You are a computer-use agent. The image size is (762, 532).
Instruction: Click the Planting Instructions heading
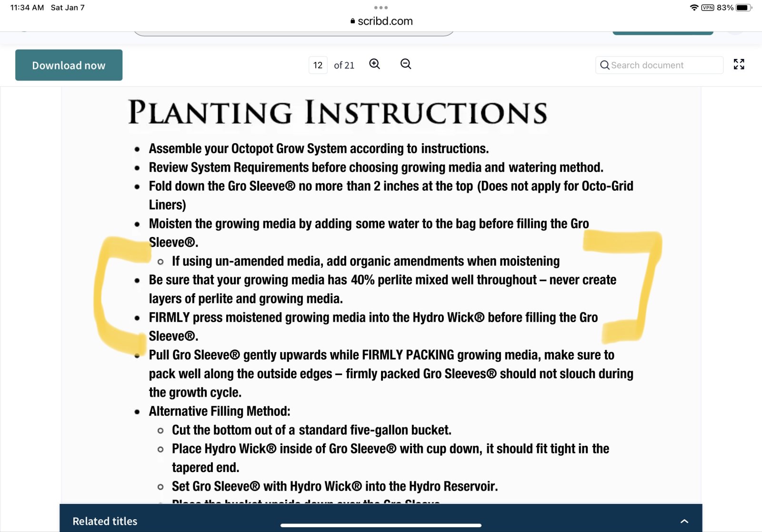click(338, 112)
